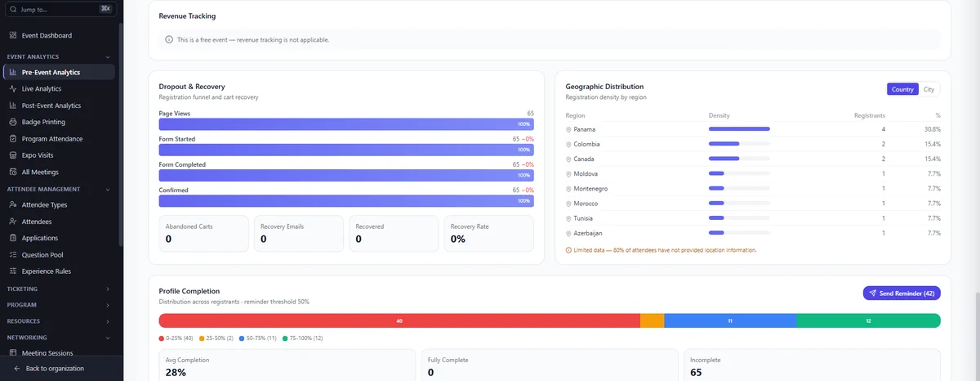980x381 pixels.
Task: Click the warning icon in Limited data notice
Action: point(568,250)
